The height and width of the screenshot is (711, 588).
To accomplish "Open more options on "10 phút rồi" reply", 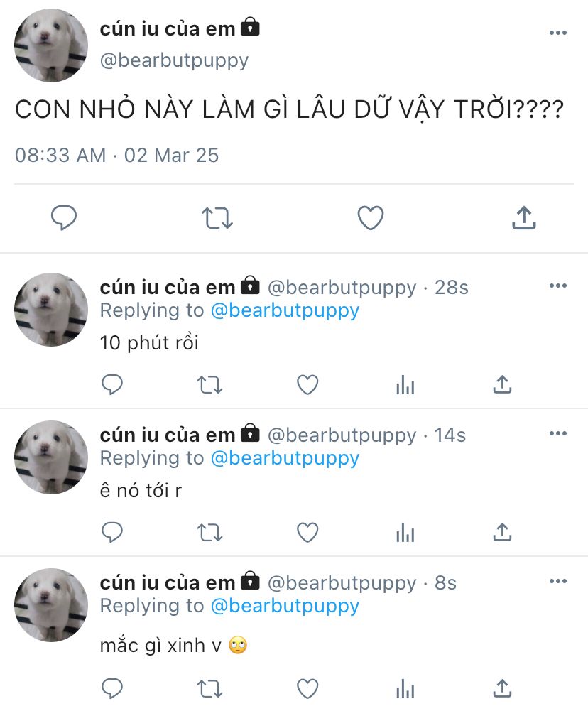I will 558,286.
